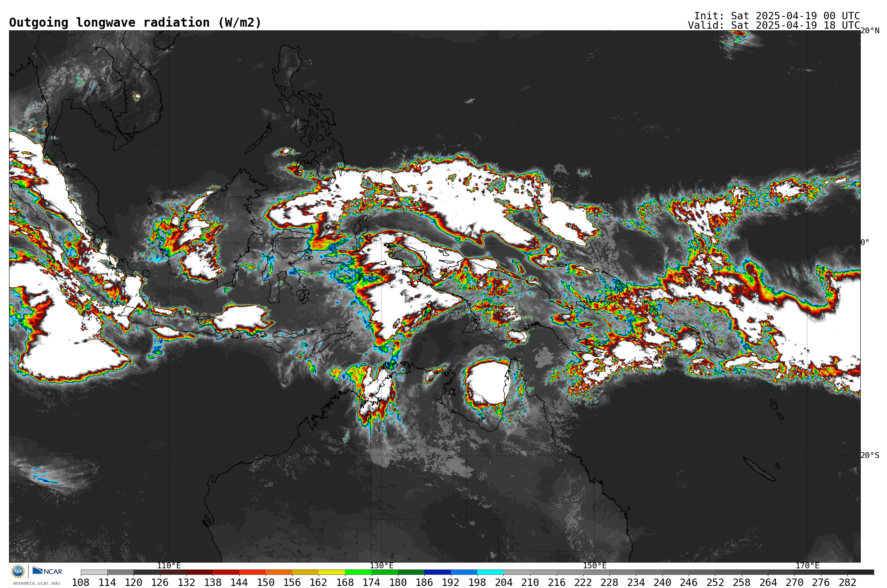
Task: Click the NCAR logo
Action: [47, 571]
